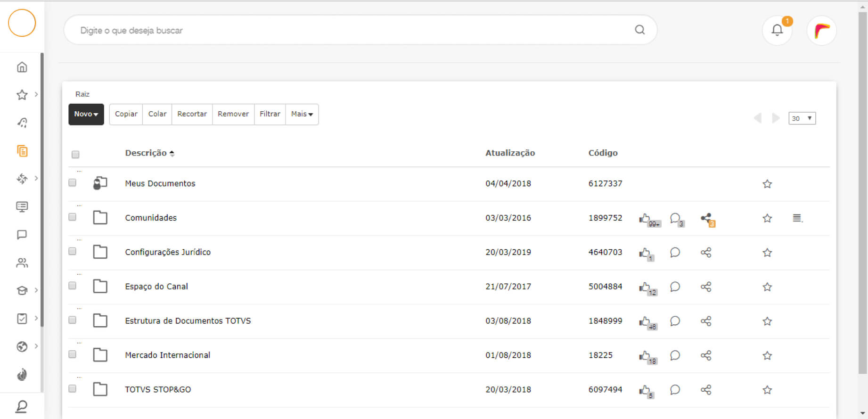Open the Documents icon in sidebar
868x419 pixels.
coord(22,151)
